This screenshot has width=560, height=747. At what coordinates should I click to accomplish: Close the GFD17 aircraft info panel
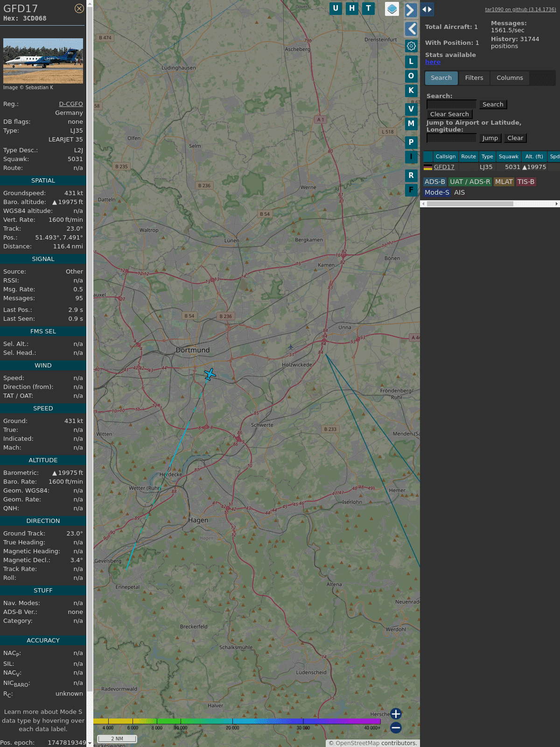[79, 8]
